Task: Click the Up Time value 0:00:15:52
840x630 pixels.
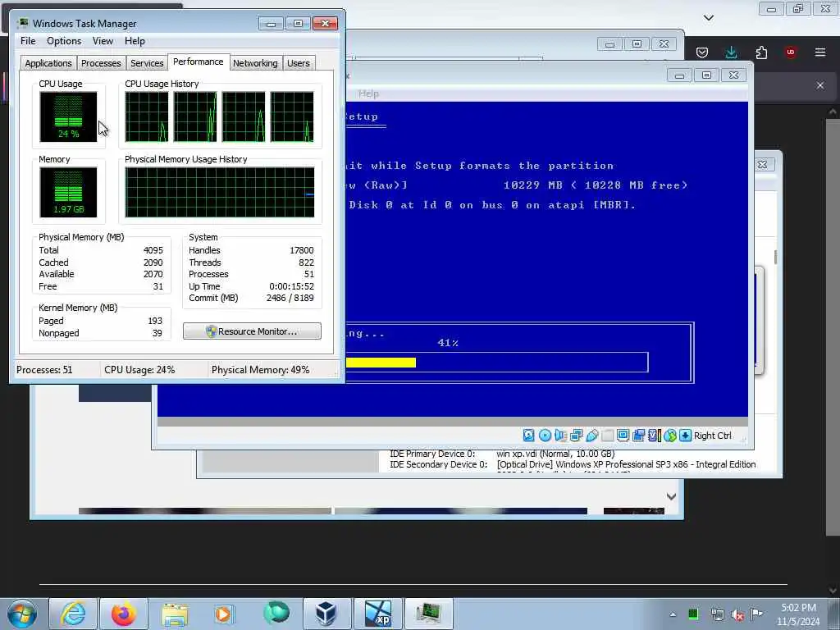Action: click(x=291, y=286)
